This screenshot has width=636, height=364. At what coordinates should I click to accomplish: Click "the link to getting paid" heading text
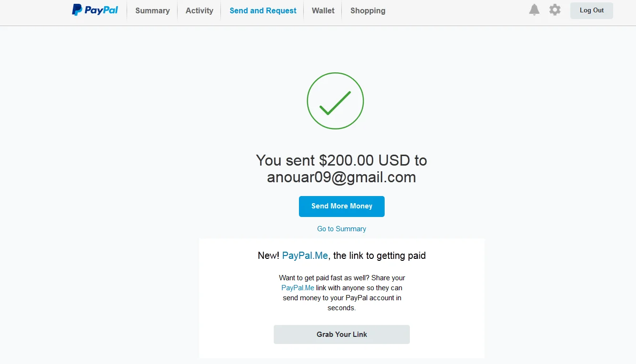click(x=379, y=256)
